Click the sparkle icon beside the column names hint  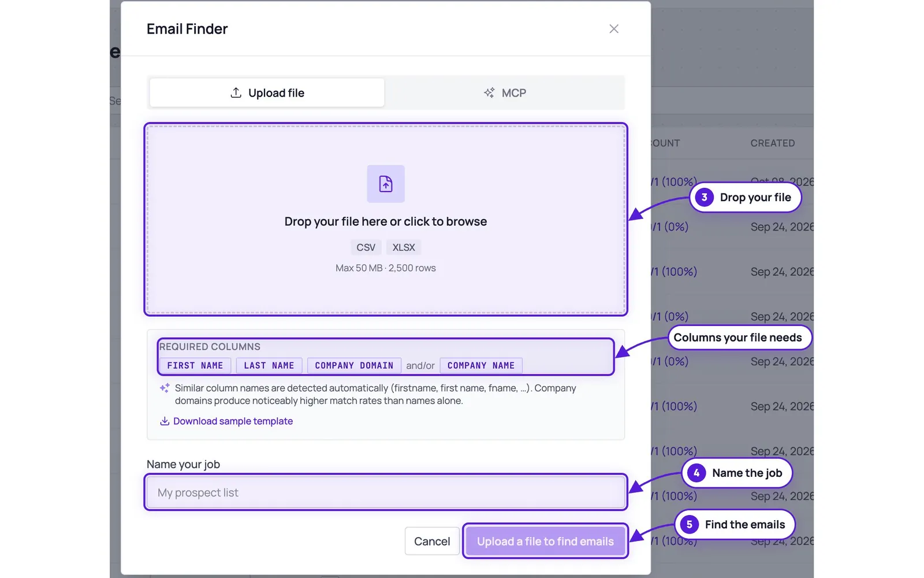click(x=165, y=388)
